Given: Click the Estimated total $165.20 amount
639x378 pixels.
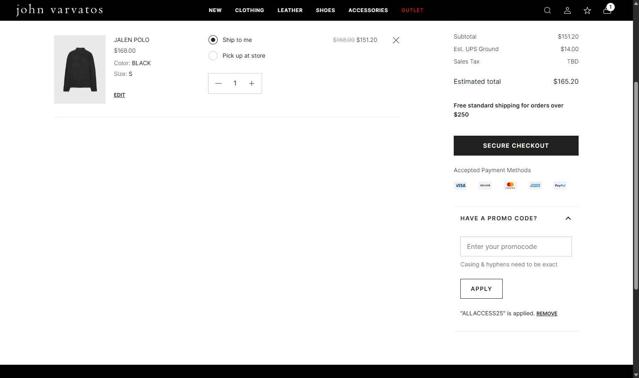Looking at the screenshot, I should (x=566, y=81).
